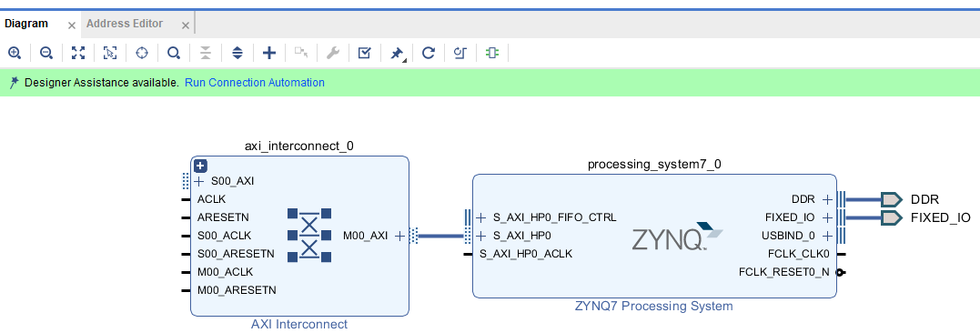Click the Run Connection Automation link
The height and width of the screenshot is (333, 980).
pyautogui.click(x=255, y=83)
